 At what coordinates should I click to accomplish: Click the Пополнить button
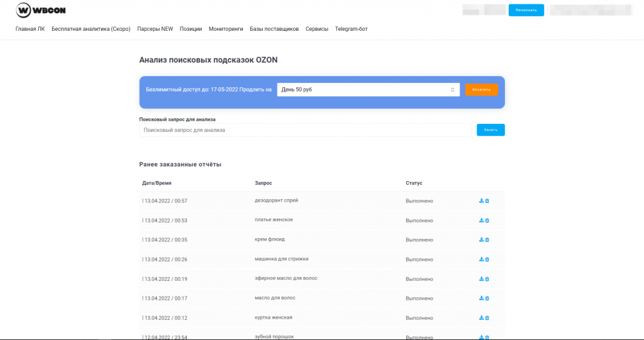pos(526,10)
